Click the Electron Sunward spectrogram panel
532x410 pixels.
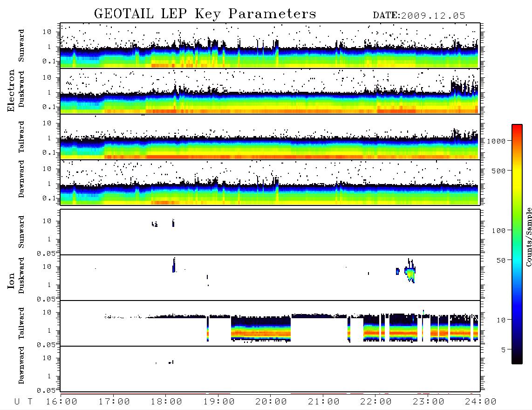pos(270,46)
